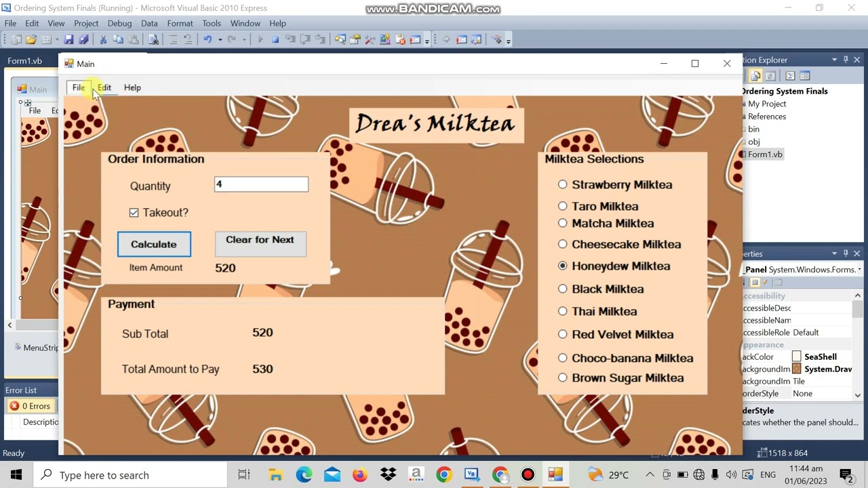Open File Explorer from the taskbar
Viewport: 868px width, 488px height.
[x=275, y=475]
